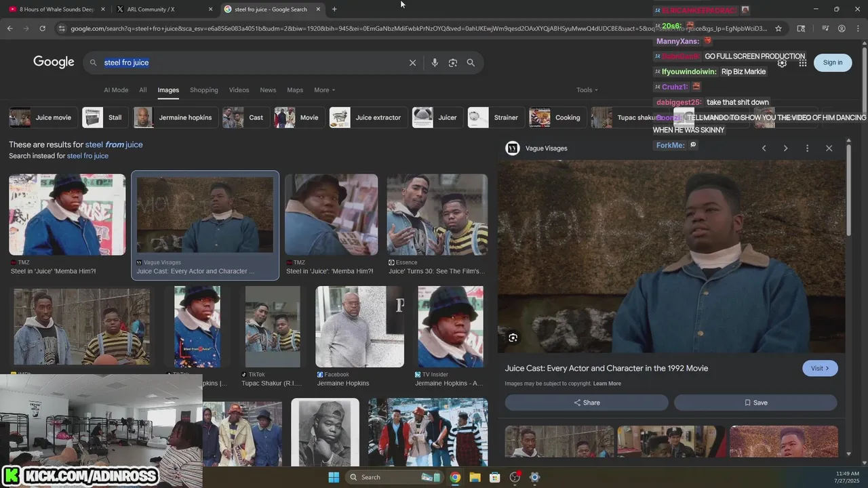Screen dimensions: 868x488
Task: Click the browser address bar
Action: pyautogui.click(x=418, y=28)
